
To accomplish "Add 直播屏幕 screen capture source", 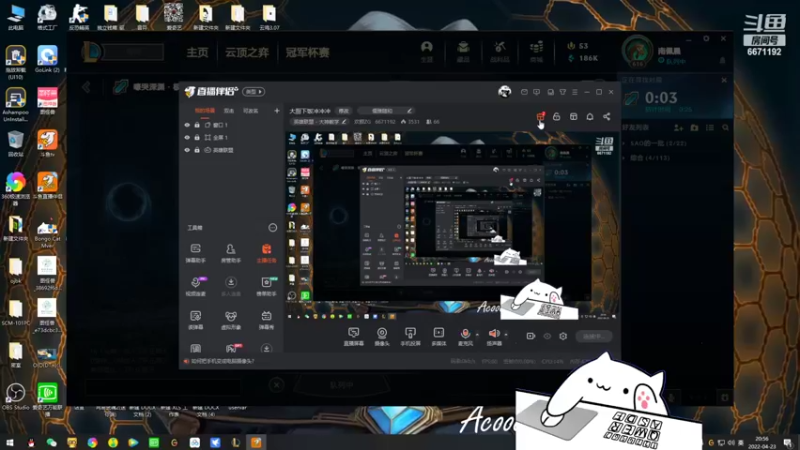I will [354, 337].
